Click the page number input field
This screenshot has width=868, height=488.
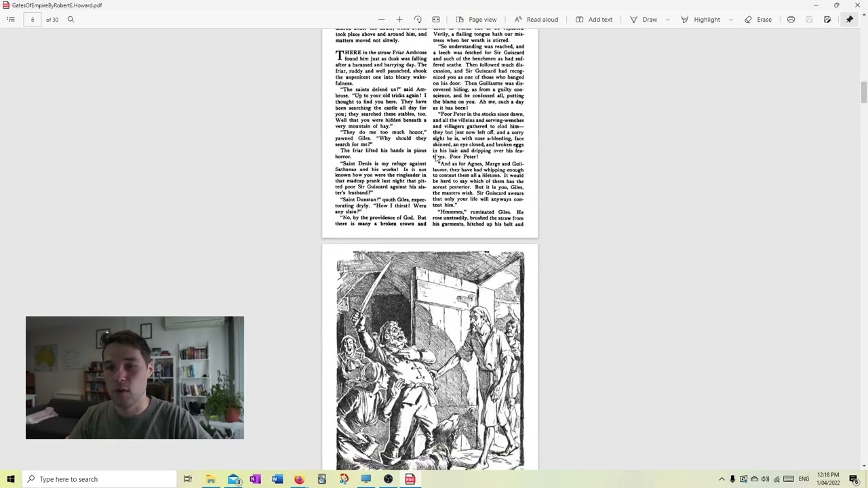(x=33, y=19)
